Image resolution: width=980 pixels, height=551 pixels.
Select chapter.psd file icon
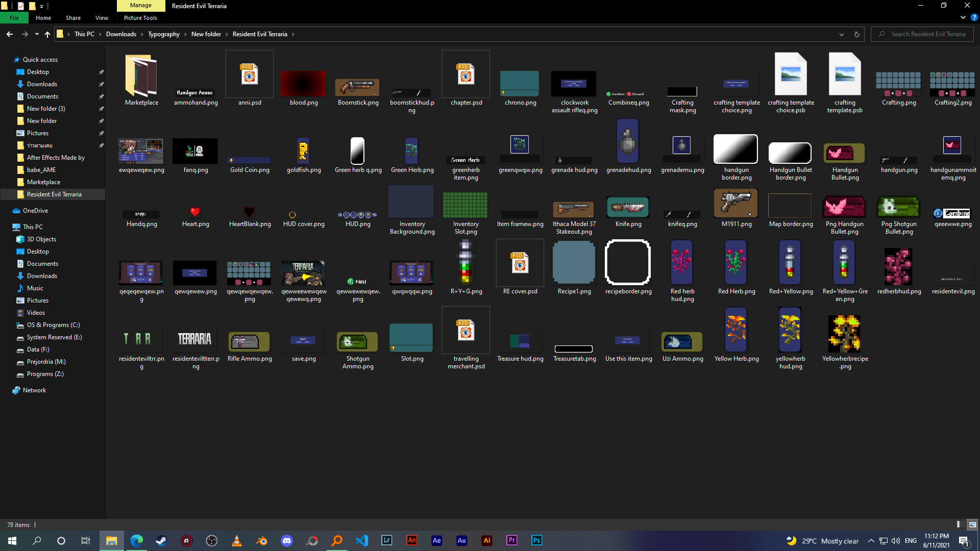465,74
